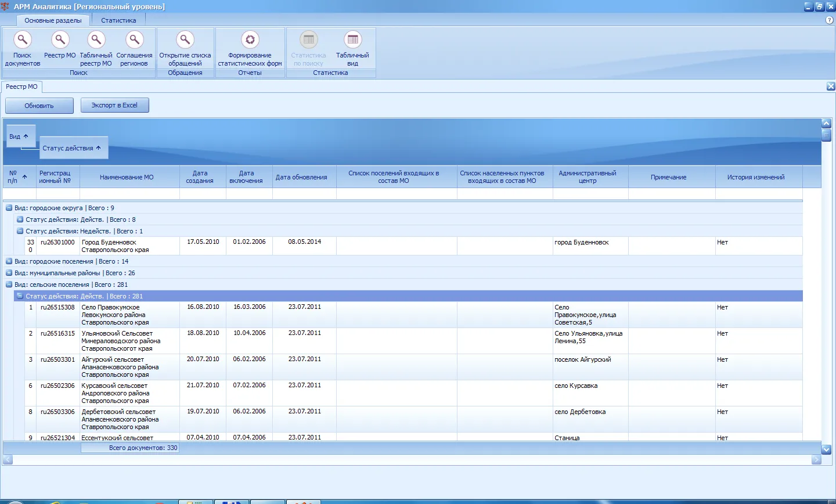This screenshot has width=836, height=504.
Task: Click filter field under Регистрационный №
Action: point(58,194)
